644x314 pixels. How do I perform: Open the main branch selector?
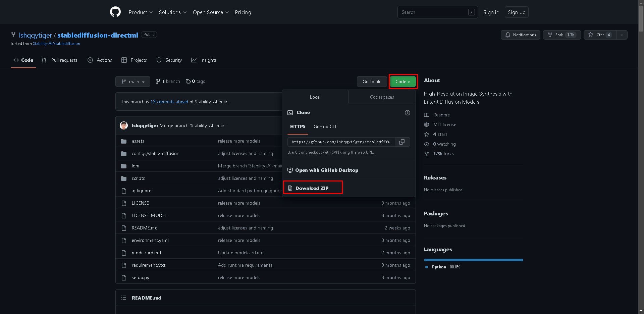133,82
